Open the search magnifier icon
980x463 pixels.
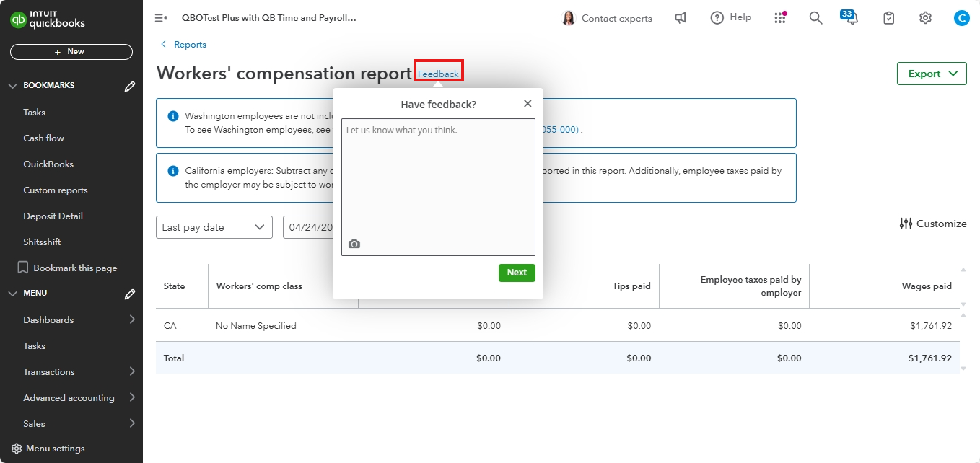815,18
